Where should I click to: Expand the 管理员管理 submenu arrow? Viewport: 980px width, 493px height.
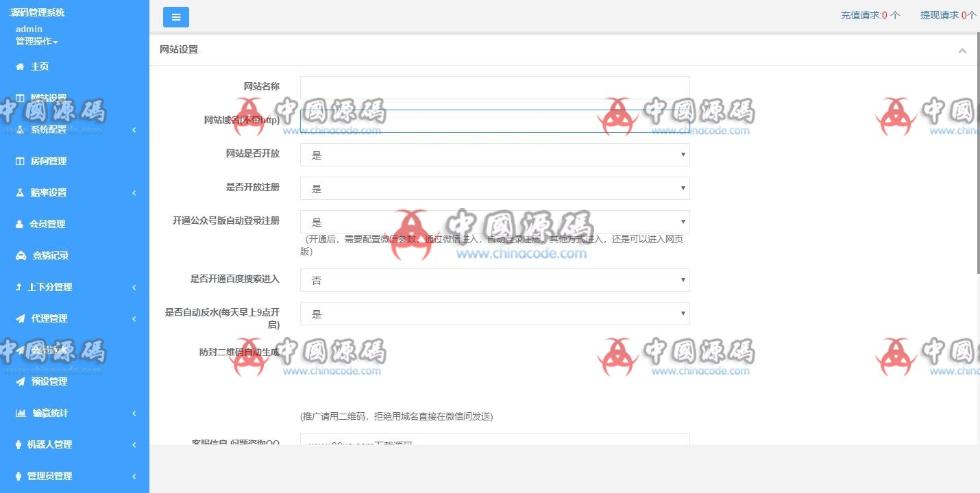click(x=134, y=476)
